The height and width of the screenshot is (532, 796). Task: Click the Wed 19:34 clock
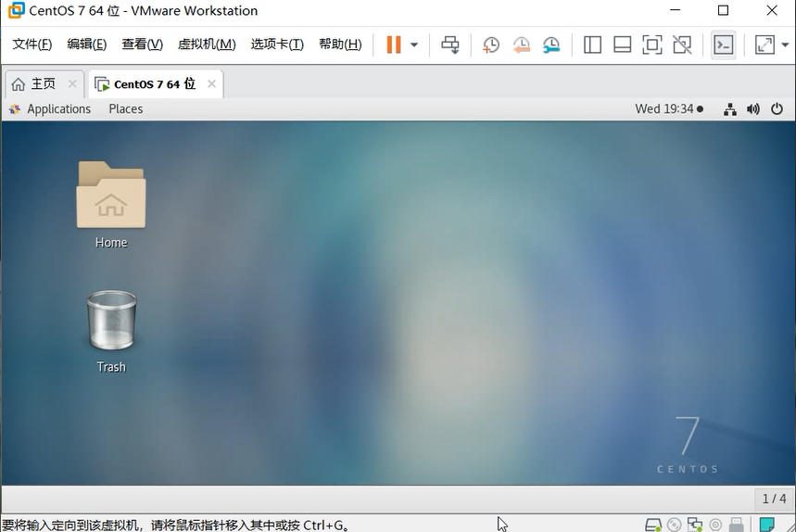coord(669,109)
